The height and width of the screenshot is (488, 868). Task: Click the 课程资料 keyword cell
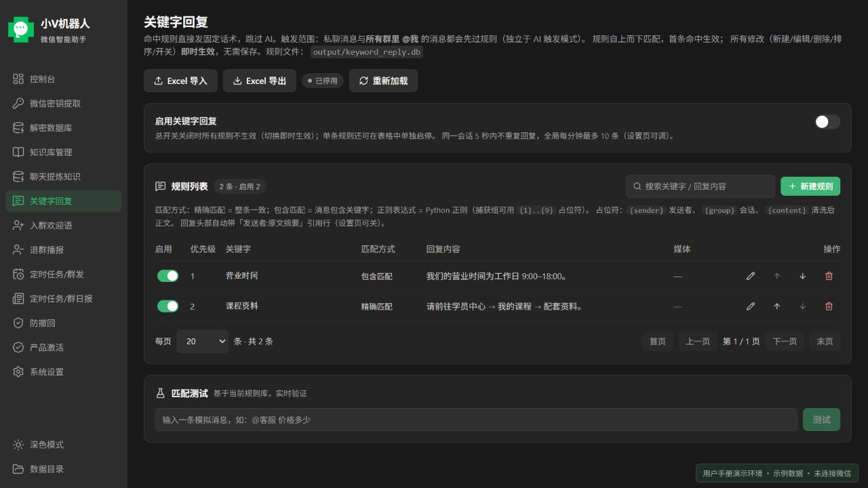tap(242, 306)
